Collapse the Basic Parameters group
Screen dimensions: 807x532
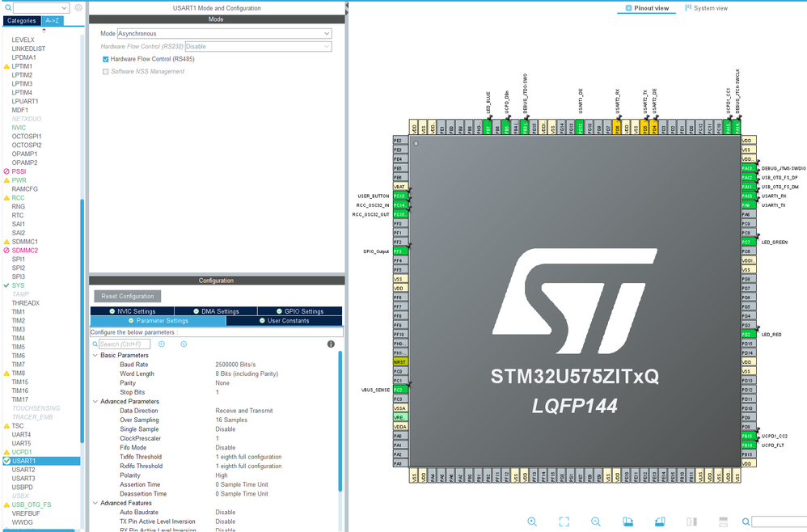click(x=95, y=356)
